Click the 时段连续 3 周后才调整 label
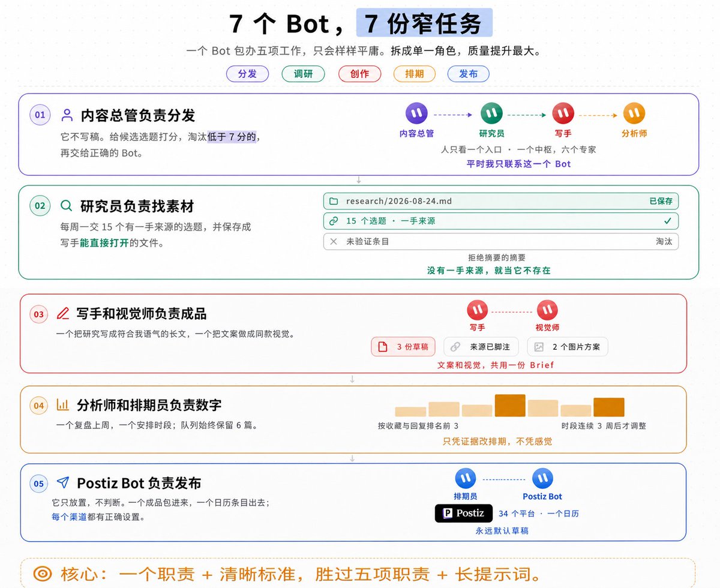 (603, 425)
